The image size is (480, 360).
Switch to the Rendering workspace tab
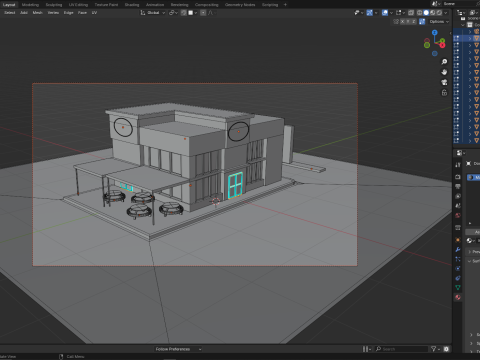click(179, 5)
